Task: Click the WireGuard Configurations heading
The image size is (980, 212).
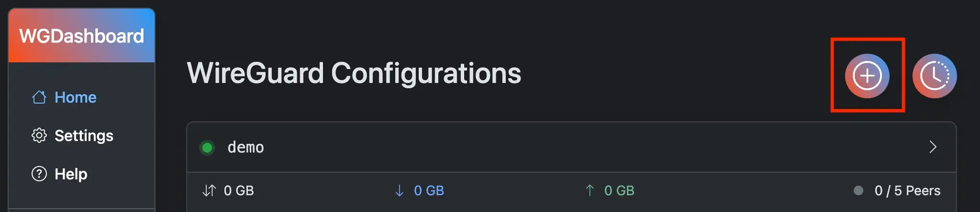Action: (354, 73)
